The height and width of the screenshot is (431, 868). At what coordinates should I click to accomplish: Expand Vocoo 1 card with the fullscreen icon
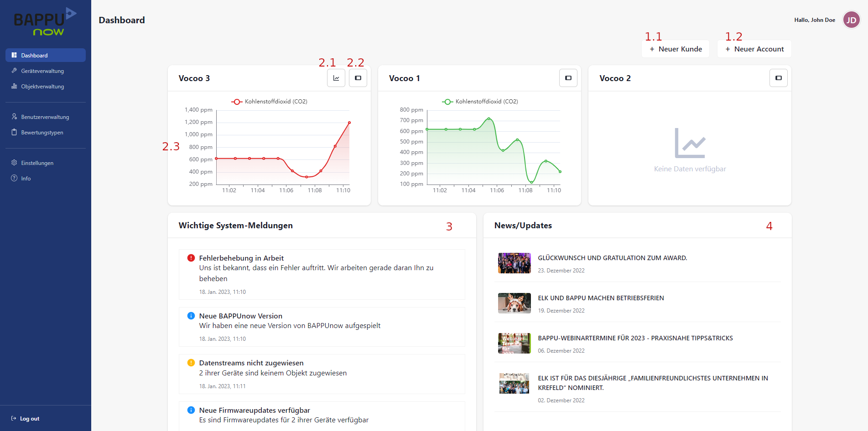[x=568, y=78]
